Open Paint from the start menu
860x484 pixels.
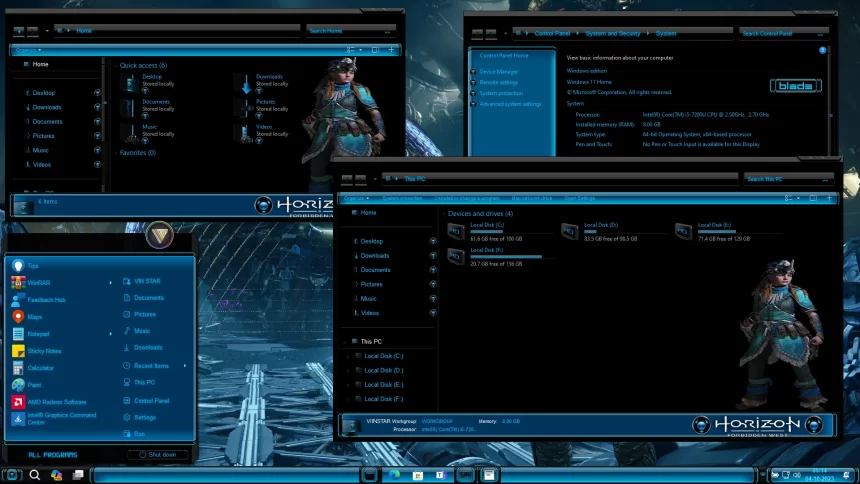coord(33,385)
